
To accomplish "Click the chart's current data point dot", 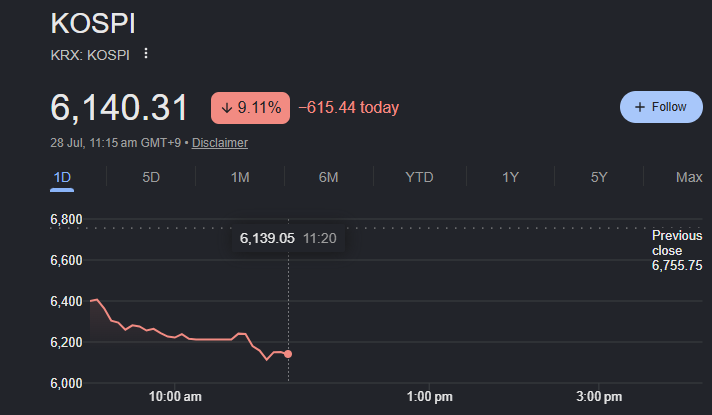I will click(x=288, y=354).
